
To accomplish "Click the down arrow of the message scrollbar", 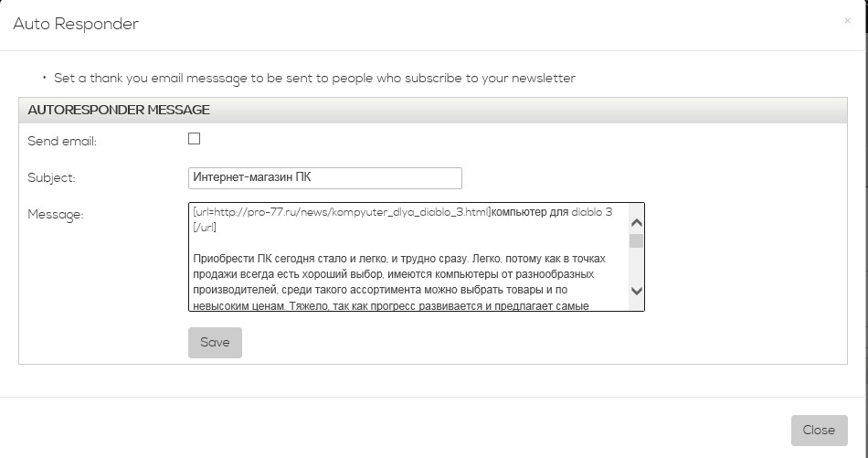I will click(x=637, y=291).
